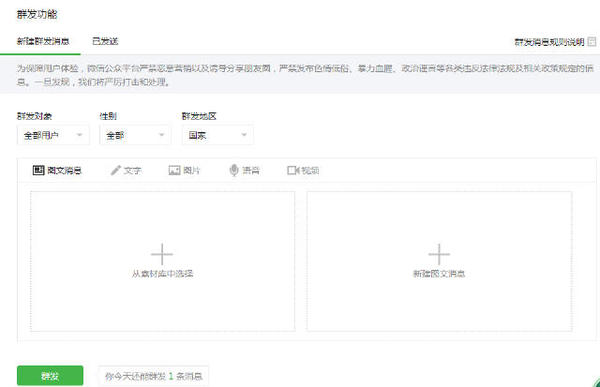Click the picture icon for 图片
Image resolution: width=600 pixels, height=387 pixels.
click(174, 170)
